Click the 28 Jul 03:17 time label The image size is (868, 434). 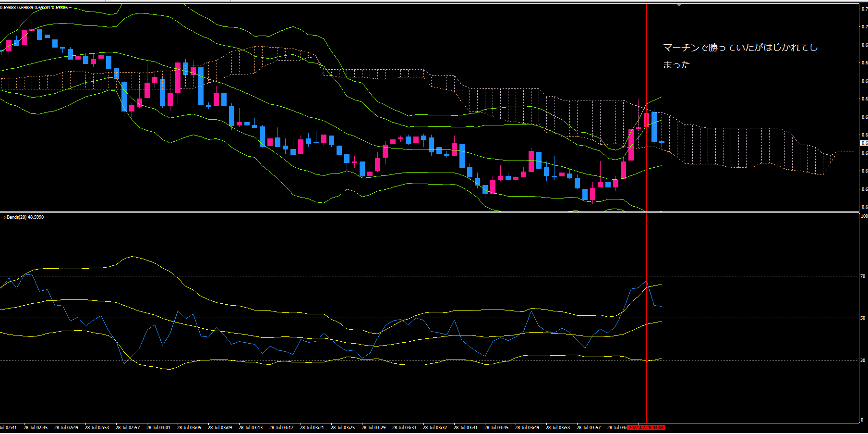[281, 427]
